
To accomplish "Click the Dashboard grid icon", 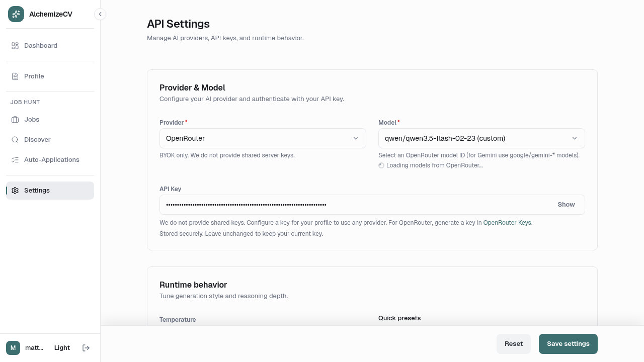I will tap(15, 45).
